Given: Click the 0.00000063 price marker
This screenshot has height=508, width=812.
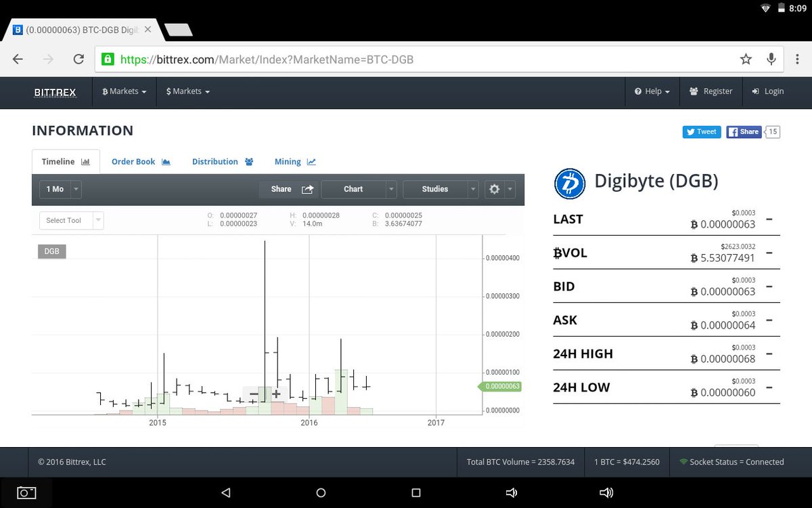Looking at the screenshot, I should 500,386.
